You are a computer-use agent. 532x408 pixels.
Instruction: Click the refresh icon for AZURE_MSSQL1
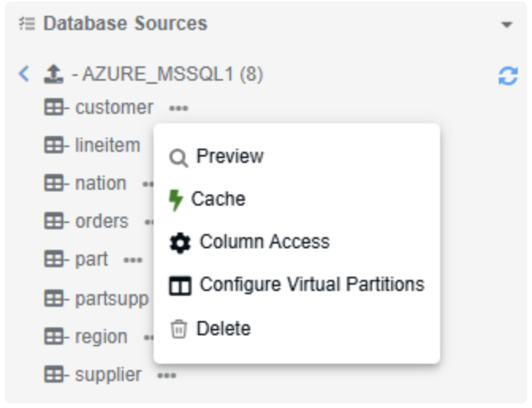pos(507,76)
